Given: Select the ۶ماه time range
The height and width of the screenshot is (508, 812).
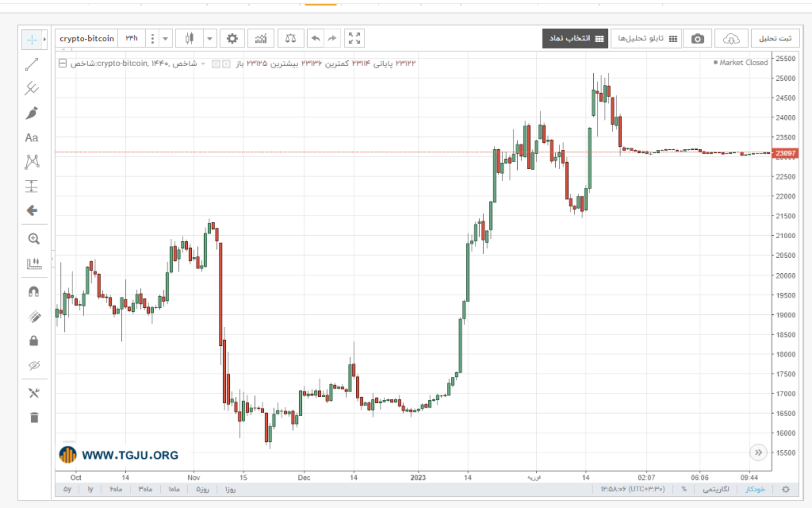Looking at the screenshot, I should [x=116, y=489].
